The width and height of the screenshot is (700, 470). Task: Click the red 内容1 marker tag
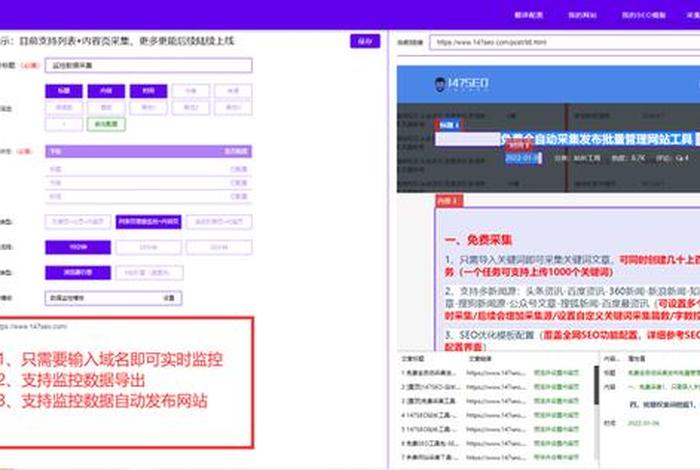tap(449, 201)
